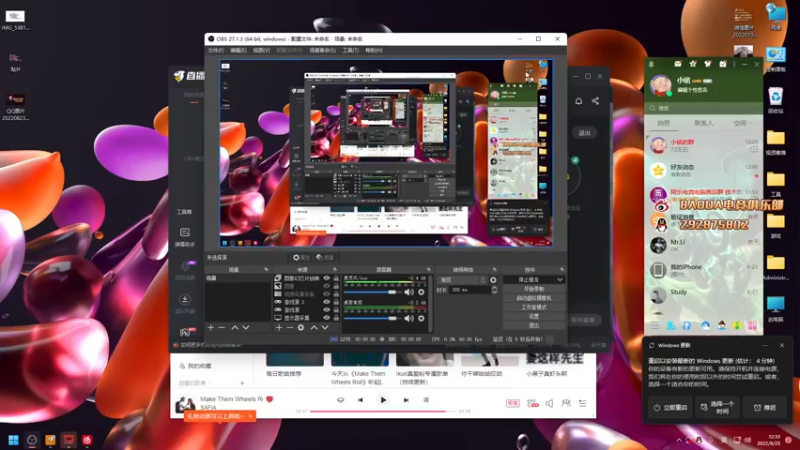The height and width of the screenshot is (450, 800).
Task: Open source properties gear in Sources toolbar
Action: tap(301, 328)
